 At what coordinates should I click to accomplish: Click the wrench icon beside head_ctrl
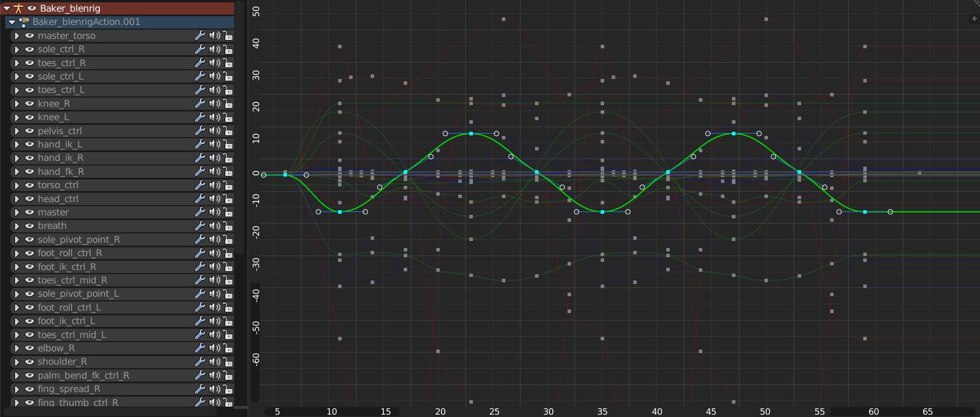(200, 199)
